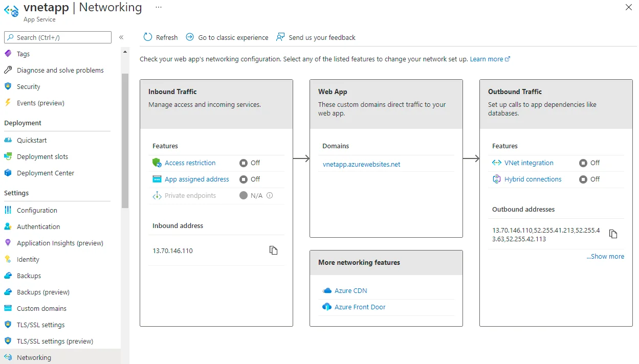Collapse the left sidebar menu

(x=121, y=37)
